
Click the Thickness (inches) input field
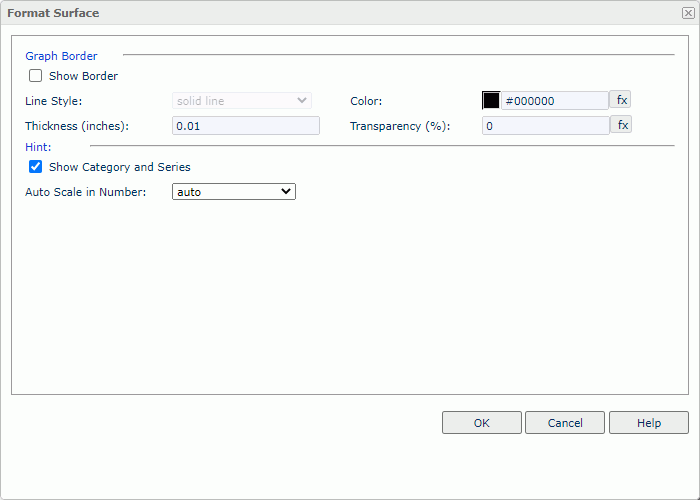246,126
